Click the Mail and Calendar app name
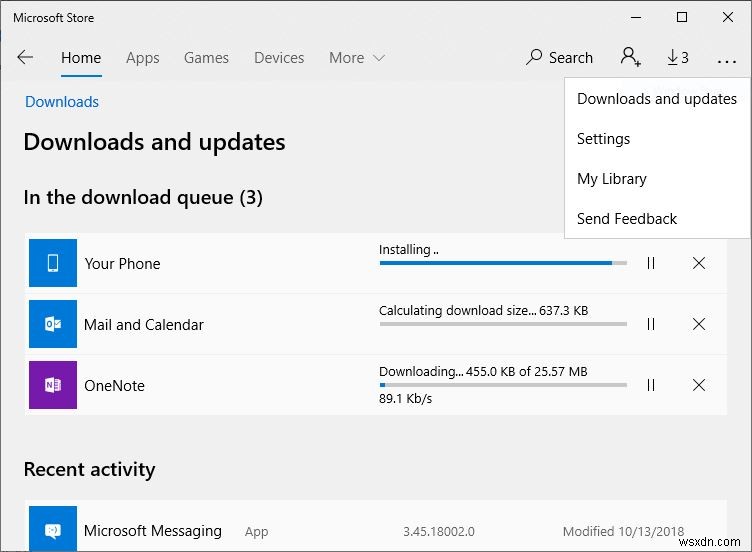Viewport: 752px width, 552px height. (144, 325)
